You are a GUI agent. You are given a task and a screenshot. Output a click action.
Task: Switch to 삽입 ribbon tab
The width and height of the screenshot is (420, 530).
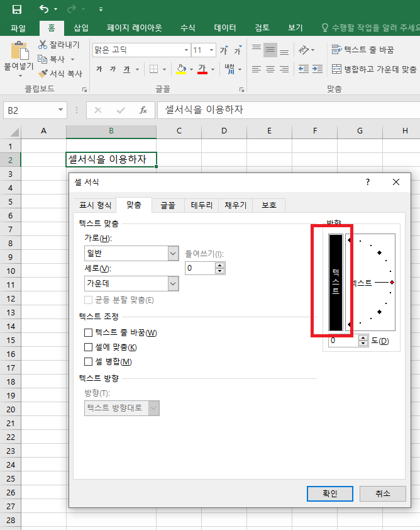click(x=81, y=28)
